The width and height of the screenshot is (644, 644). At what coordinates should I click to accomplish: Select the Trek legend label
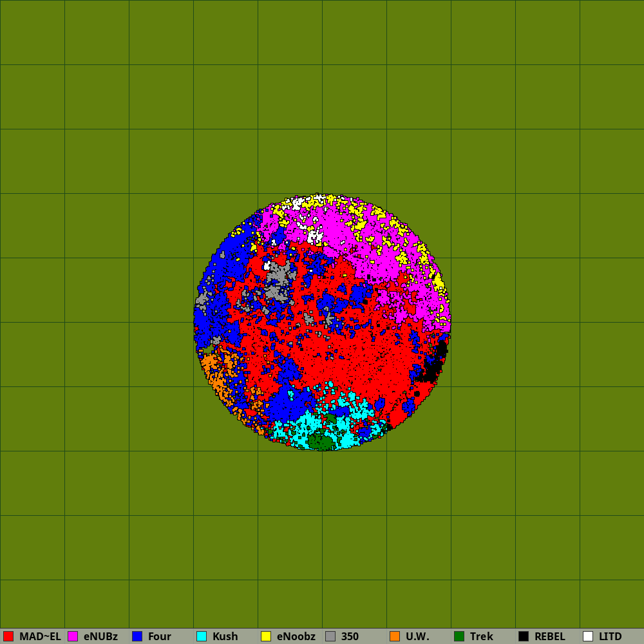pyautogui.click(x=481, y=636)
